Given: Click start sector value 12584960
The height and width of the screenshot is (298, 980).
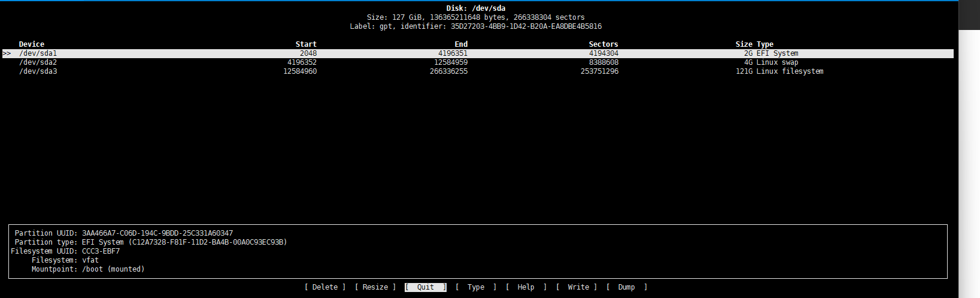Looking at the screenshot, I should [x=300, y=71].
